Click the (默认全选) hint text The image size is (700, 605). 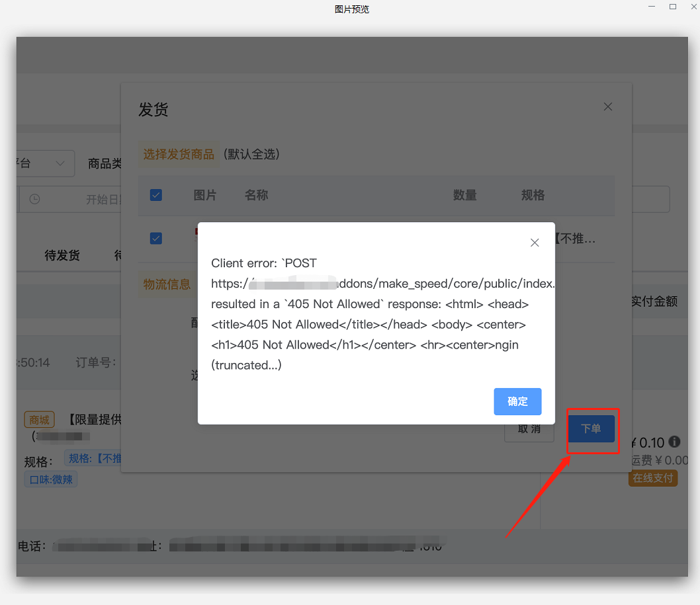tap(251, 154)
